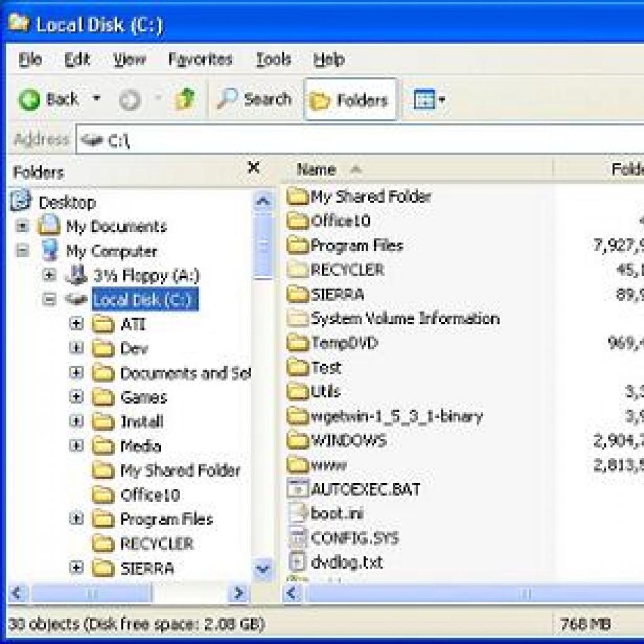Select dvdlog.txt file icon
Screen dimensions: 644x644
click(x=297, y=562)
